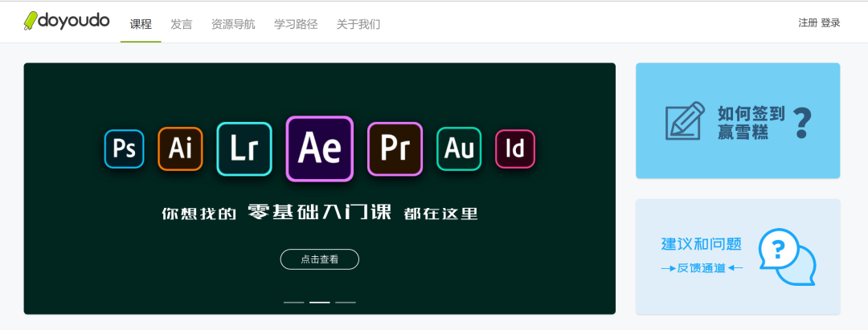Open the Ae After Effects icon

pyautogui.click(x=319, y=149)
